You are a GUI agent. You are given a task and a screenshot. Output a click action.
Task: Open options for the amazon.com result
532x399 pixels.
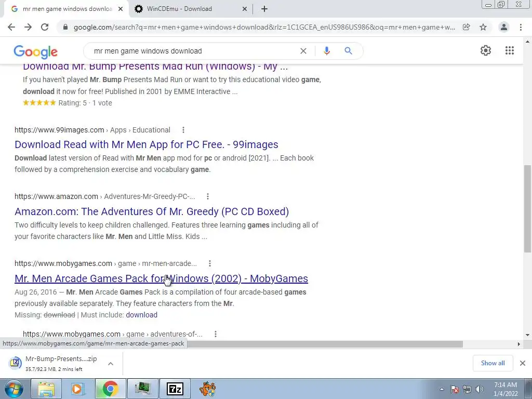[208, 196]
